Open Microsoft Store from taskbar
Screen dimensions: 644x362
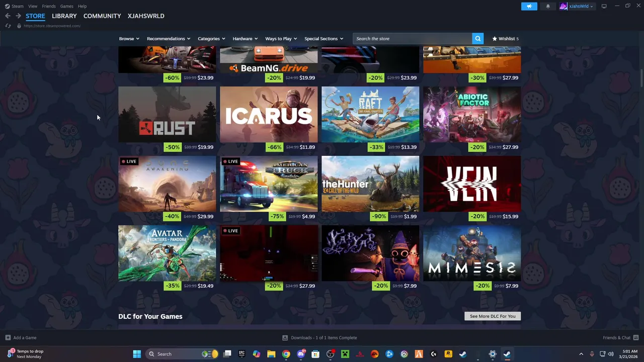pos(315,354)
